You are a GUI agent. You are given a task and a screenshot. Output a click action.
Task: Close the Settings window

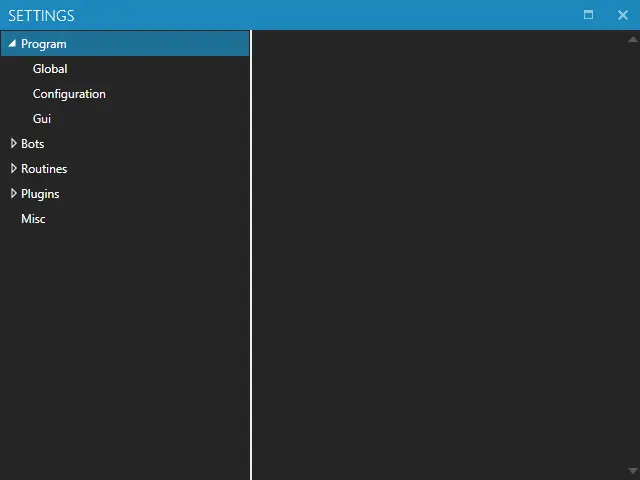pyautogui.click(x=622, y=15)
